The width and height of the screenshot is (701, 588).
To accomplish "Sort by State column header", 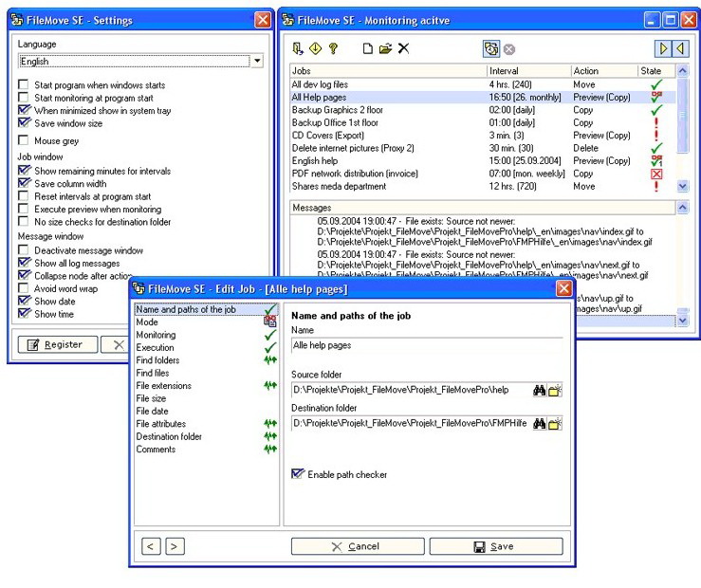I will coord(656,70).
